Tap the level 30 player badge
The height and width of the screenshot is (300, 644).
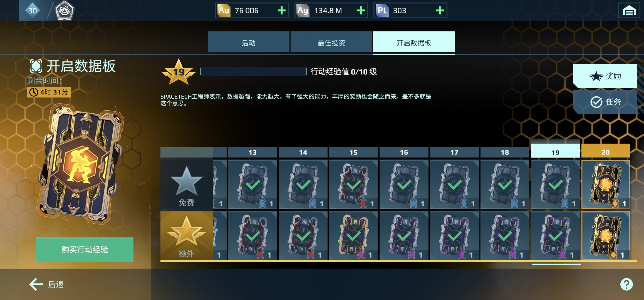(x=33, y=11)
